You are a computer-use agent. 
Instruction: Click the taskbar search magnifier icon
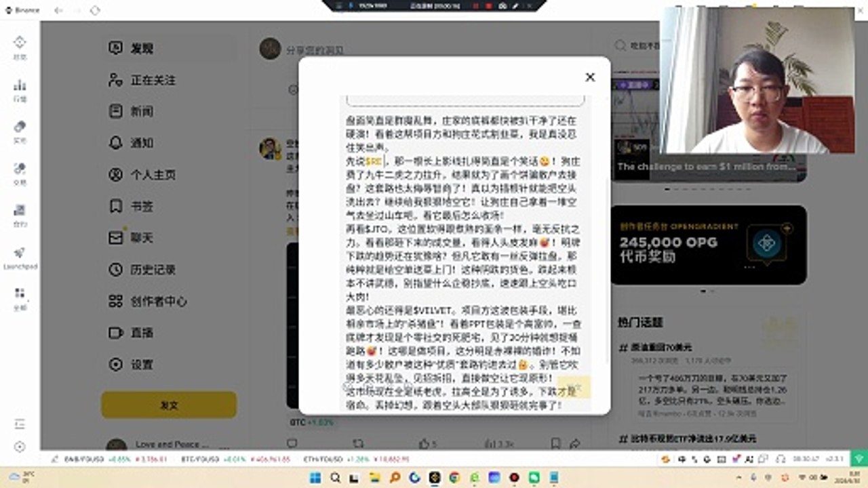click(x=336, y=478)
